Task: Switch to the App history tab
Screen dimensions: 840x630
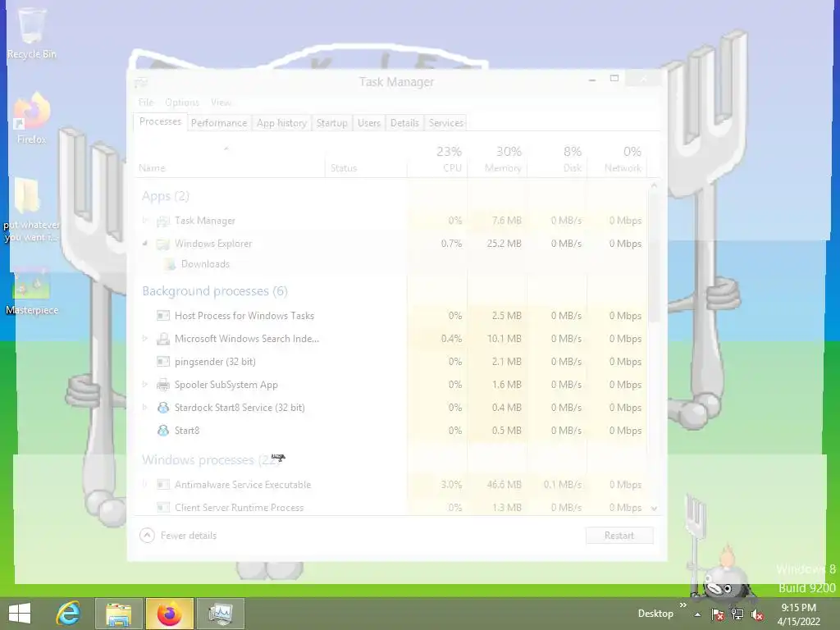Action: pos(282,123)
